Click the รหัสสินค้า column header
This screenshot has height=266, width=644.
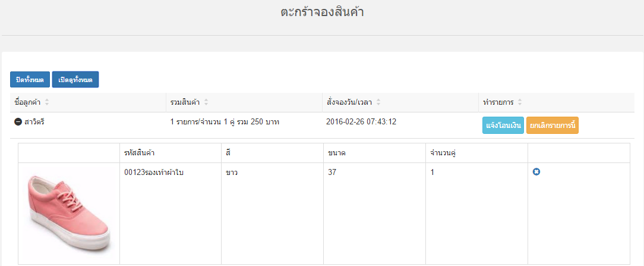[139, 153]
